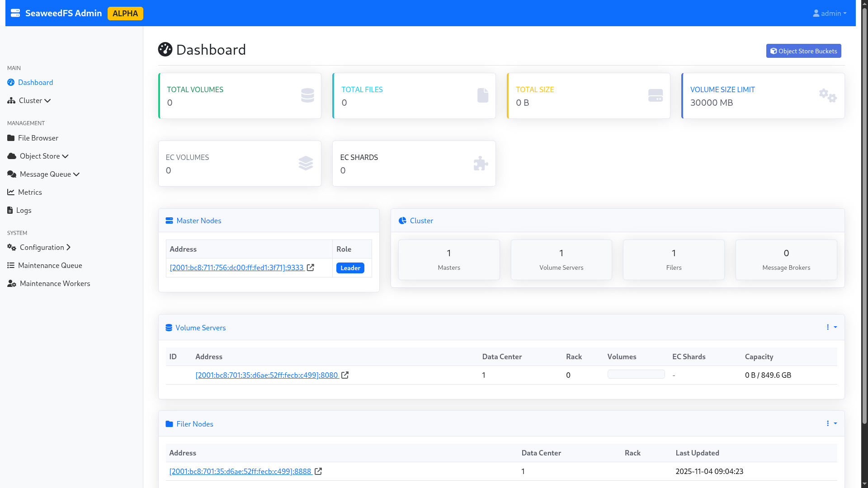The width and height of the screenshot is (868, 488).
Task: Open the admin user dropdown
Action: (830, 14)
